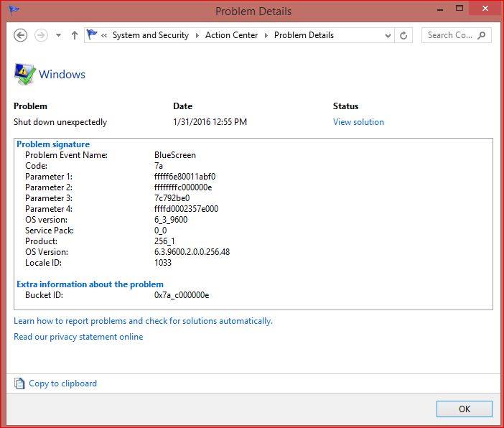This screenshot has height=428, width=504.
Task: Click the Windows heading text
Action: click(62, 74)
